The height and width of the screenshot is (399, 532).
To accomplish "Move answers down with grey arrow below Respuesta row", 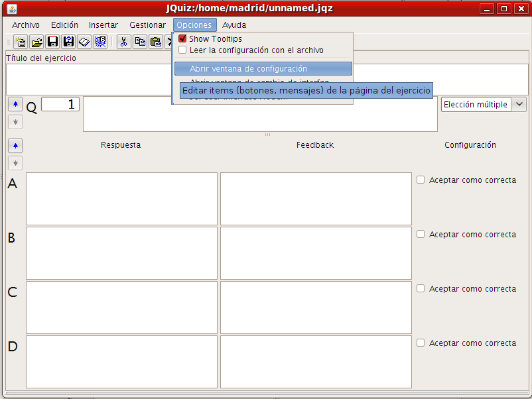I will coord(15,163).
